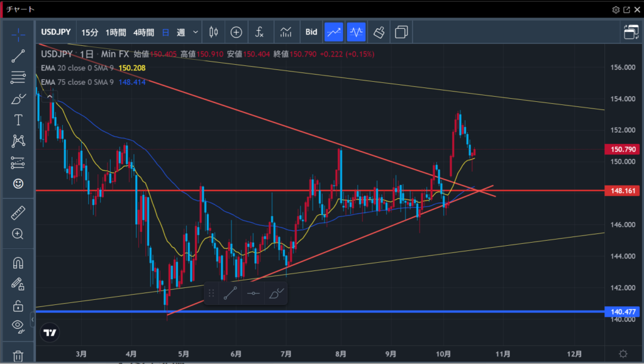Collapse the indicator legend arrow
The image size is (644, 364).
click(x=49, y=97)
